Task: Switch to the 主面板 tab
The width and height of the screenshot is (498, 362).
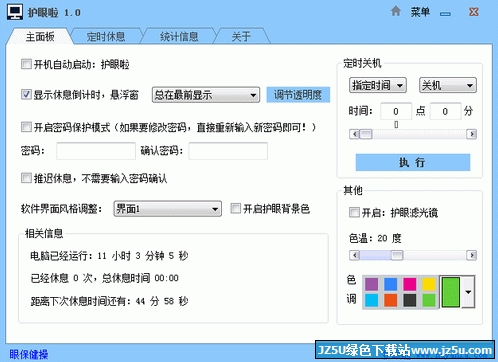Action: 40,36
